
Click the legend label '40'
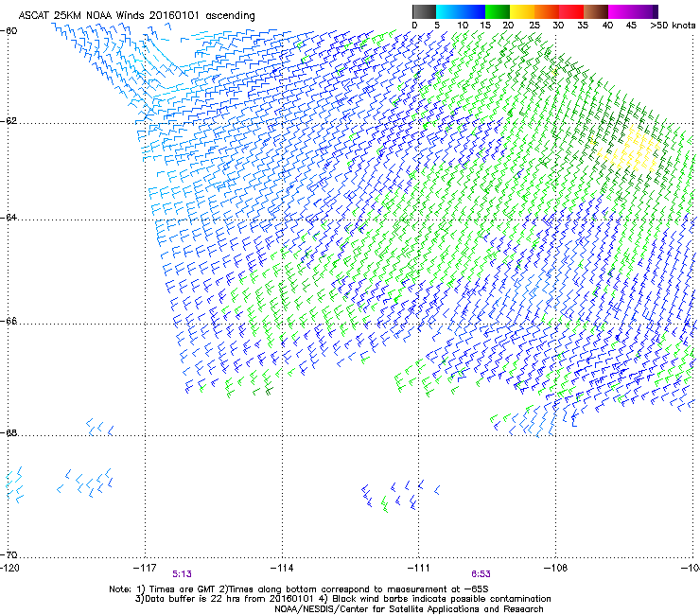click(607, 26)
